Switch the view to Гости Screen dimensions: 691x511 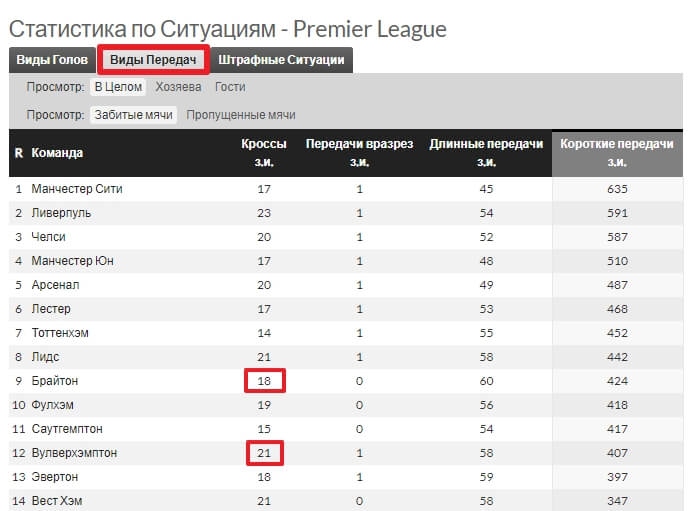click(230, 87)
